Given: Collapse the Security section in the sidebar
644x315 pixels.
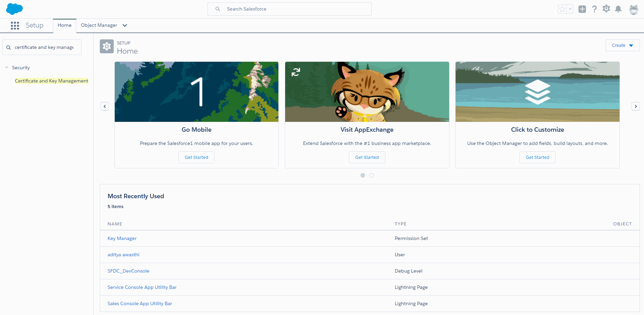Looking at the screenshot, I should coord(6,67).
